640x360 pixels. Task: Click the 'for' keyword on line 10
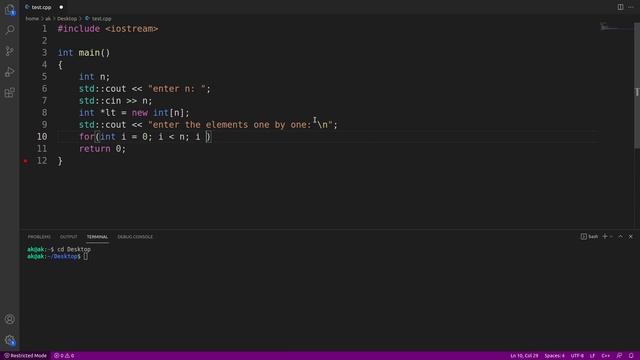87,137
